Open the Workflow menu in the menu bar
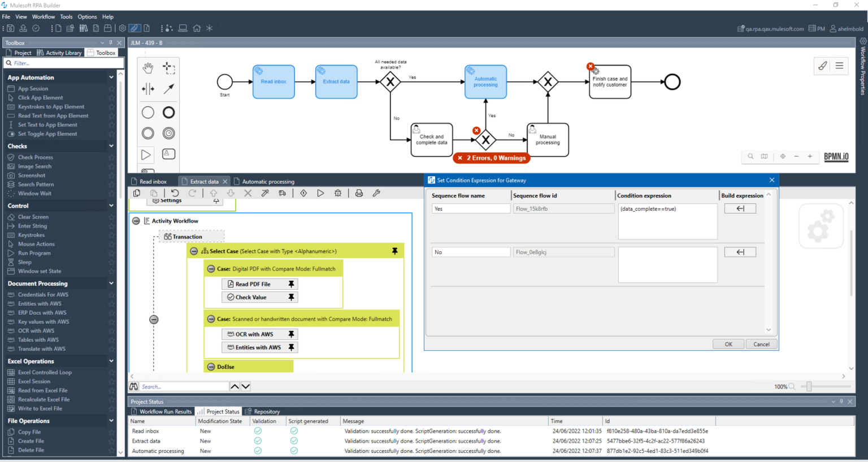Viewport: 868px width, 462px height. 43,16
